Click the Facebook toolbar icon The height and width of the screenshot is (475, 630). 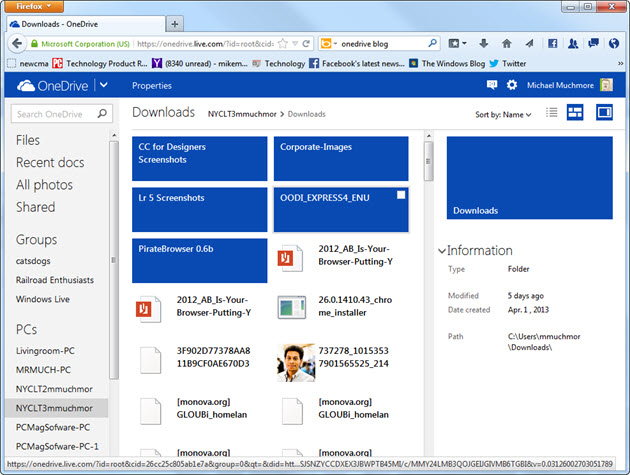pos(552,43)
